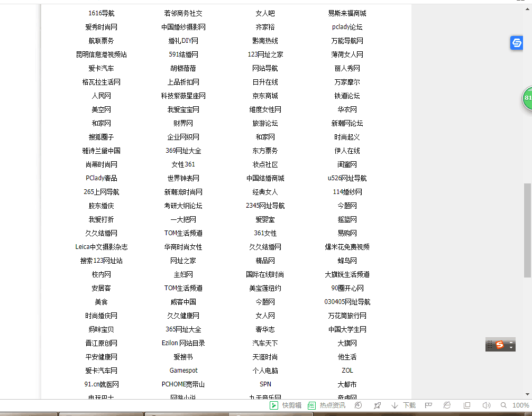
Task: Open the 030405网址导航 link
Action: coord(347,302)
